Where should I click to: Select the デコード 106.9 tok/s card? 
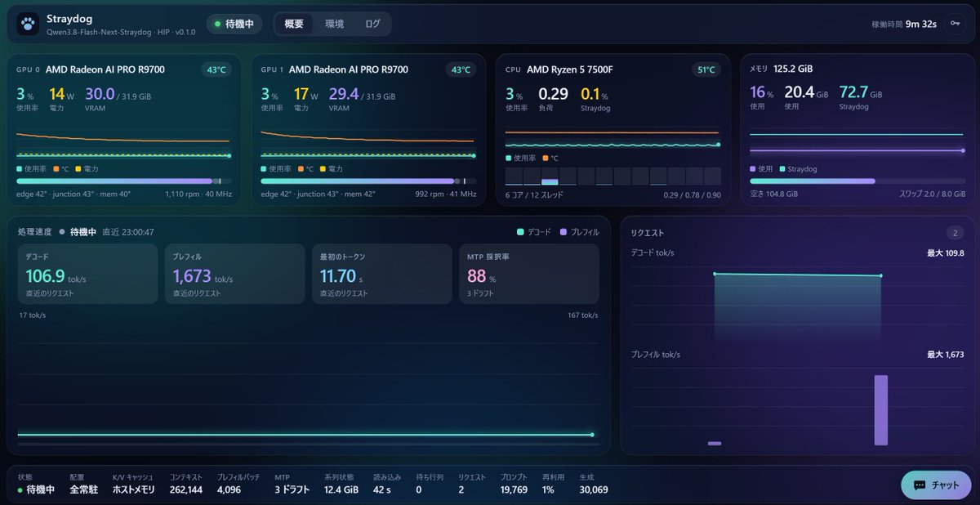point(87,274)
